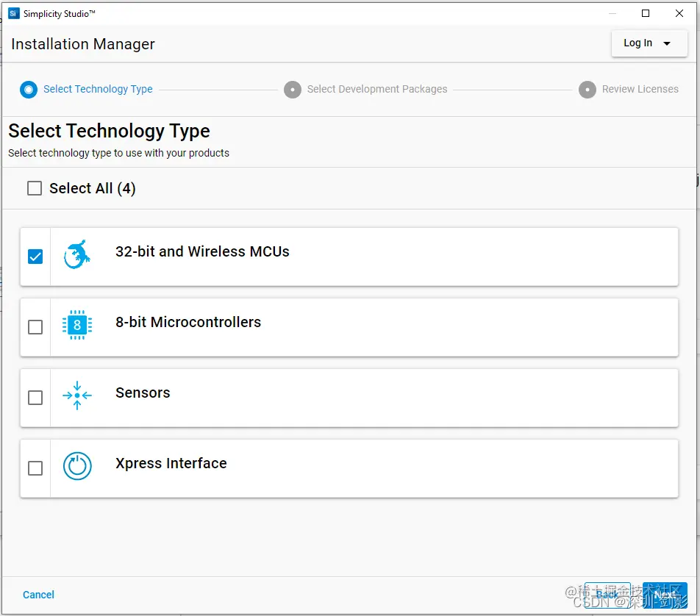Open the Log In dropdown

click(x=648, y=43)
